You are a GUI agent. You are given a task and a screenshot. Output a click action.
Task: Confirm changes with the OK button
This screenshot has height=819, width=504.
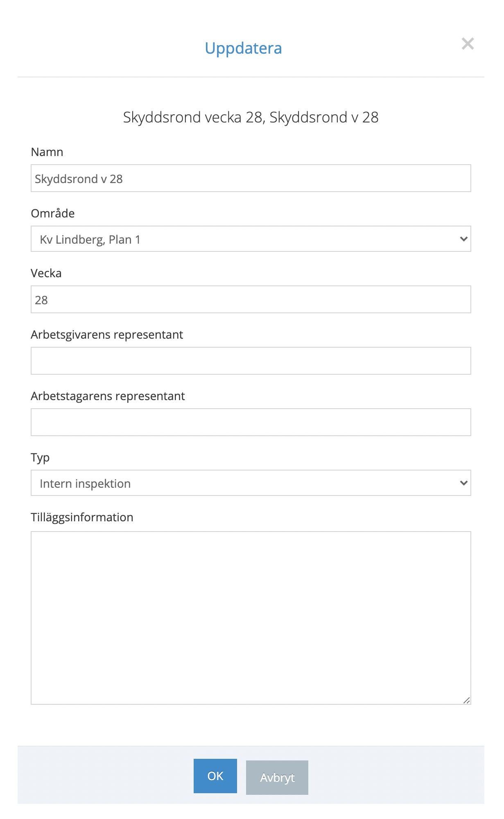[215, 776]
